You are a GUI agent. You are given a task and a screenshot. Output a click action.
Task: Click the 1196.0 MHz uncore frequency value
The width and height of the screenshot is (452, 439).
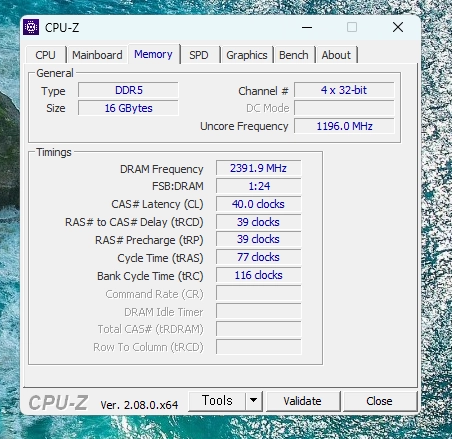click(344, 126)
